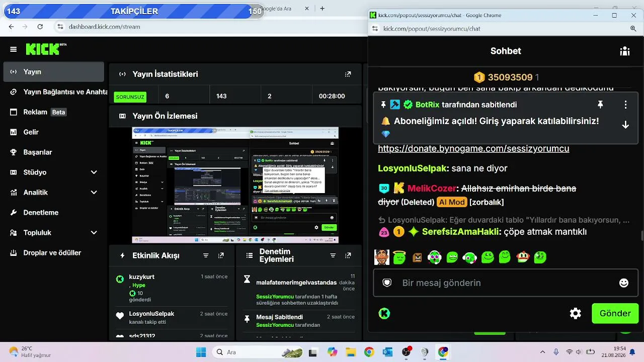Click the 35093509 gold coin counter
This screenshot has height=362, width=644.
pos(506,77)
